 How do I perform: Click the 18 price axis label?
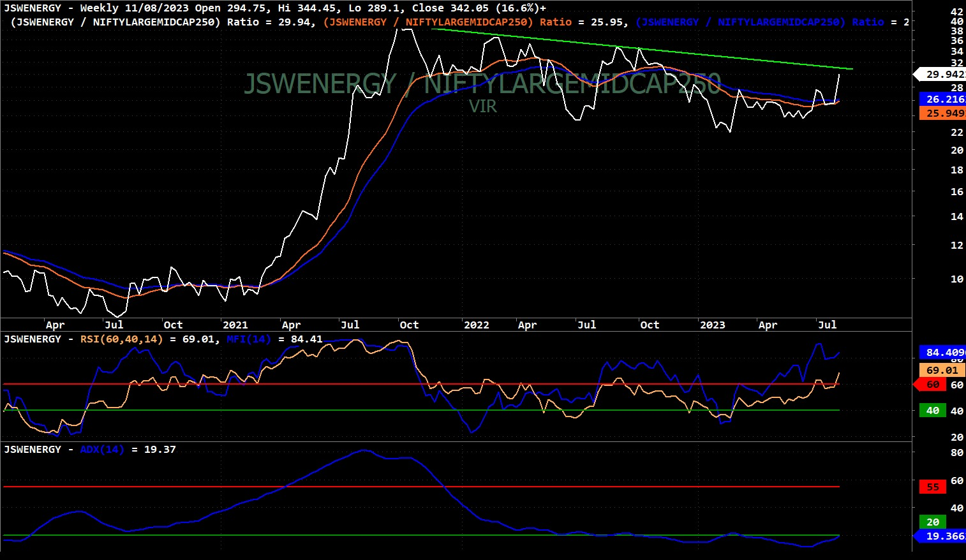tap(957, 170)
